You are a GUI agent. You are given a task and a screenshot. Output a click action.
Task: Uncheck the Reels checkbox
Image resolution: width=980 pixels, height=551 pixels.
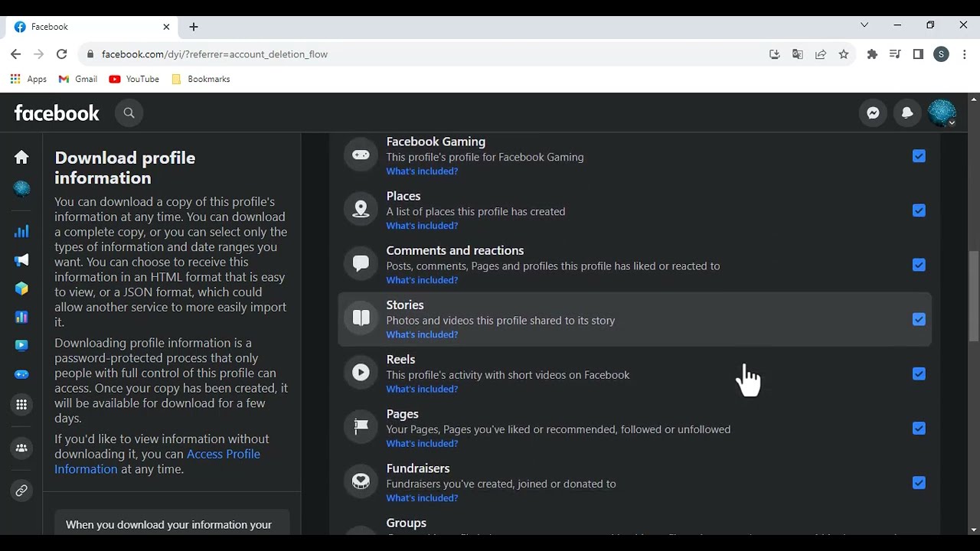point(919,373)
